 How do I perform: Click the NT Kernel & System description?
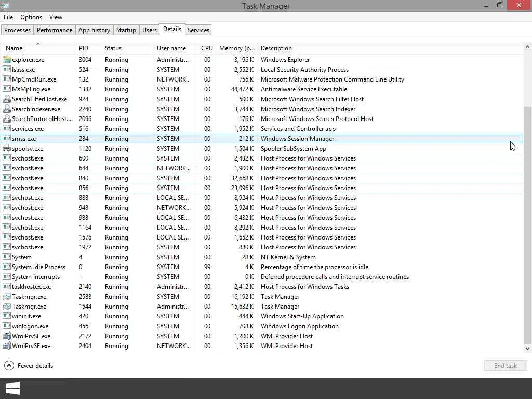coord(288,257)
